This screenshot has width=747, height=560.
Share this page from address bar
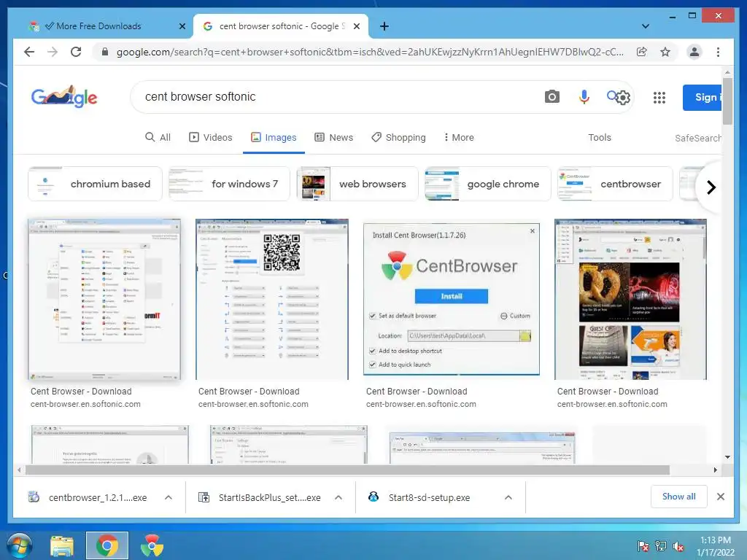642,52
